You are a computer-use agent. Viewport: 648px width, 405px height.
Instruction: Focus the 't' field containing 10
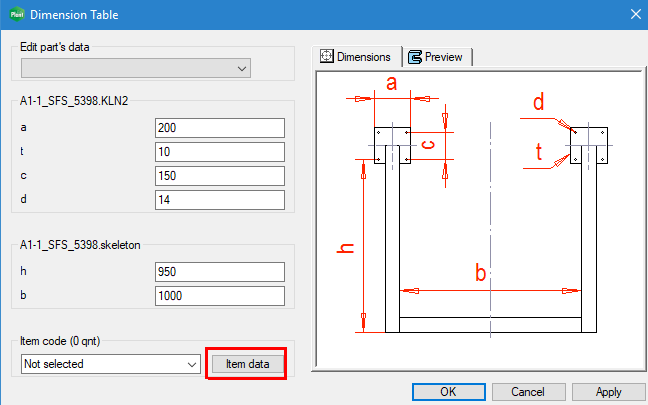point(220,152)
